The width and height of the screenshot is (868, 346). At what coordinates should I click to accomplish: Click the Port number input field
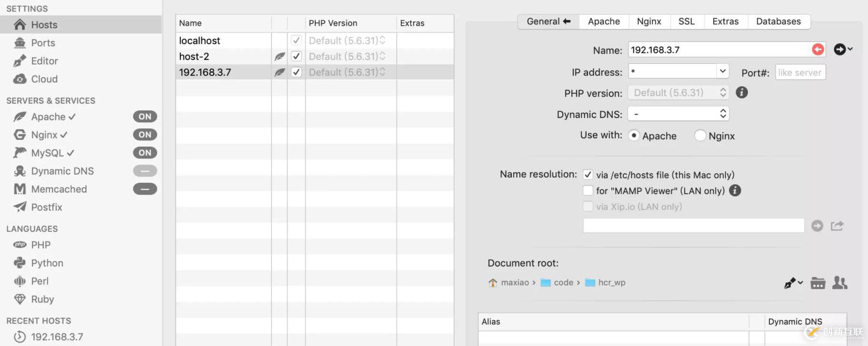(800, 72)
